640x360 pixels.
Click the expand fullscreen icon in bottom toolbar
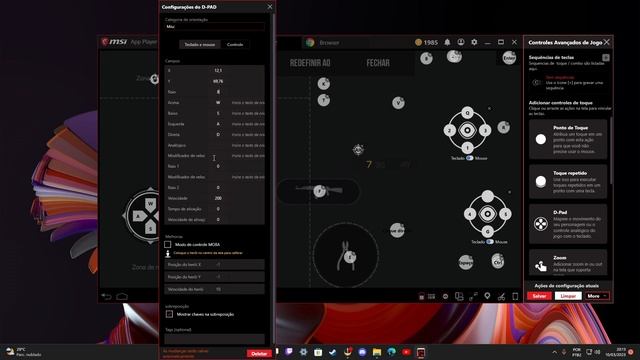coord(473,296)
